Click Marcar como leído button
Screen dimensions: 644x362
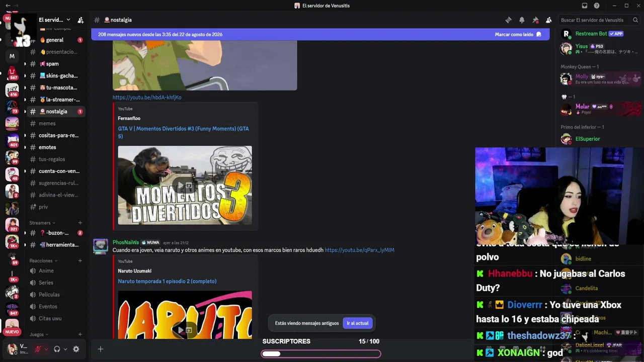coord(518,35)
